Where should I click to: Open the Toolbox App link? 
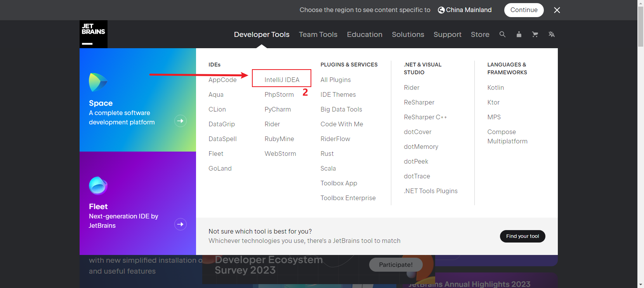point(339,183)
